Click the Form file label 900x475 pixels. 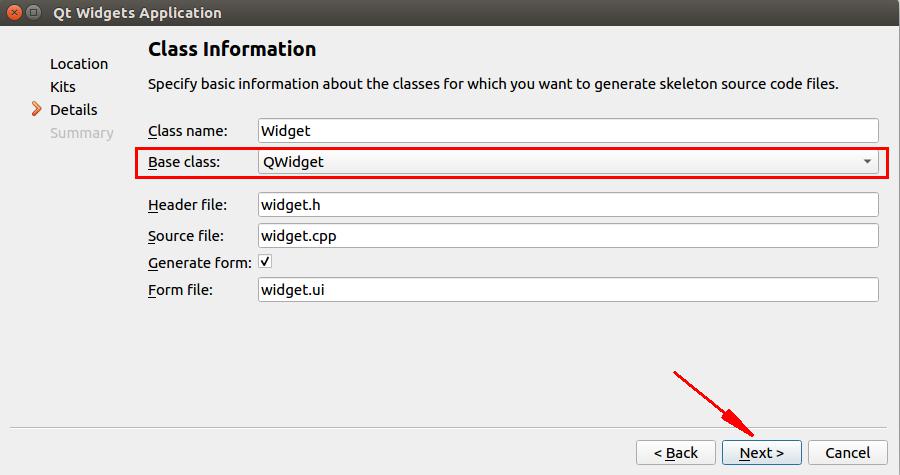pyautogui.click(x=180, y=290)
